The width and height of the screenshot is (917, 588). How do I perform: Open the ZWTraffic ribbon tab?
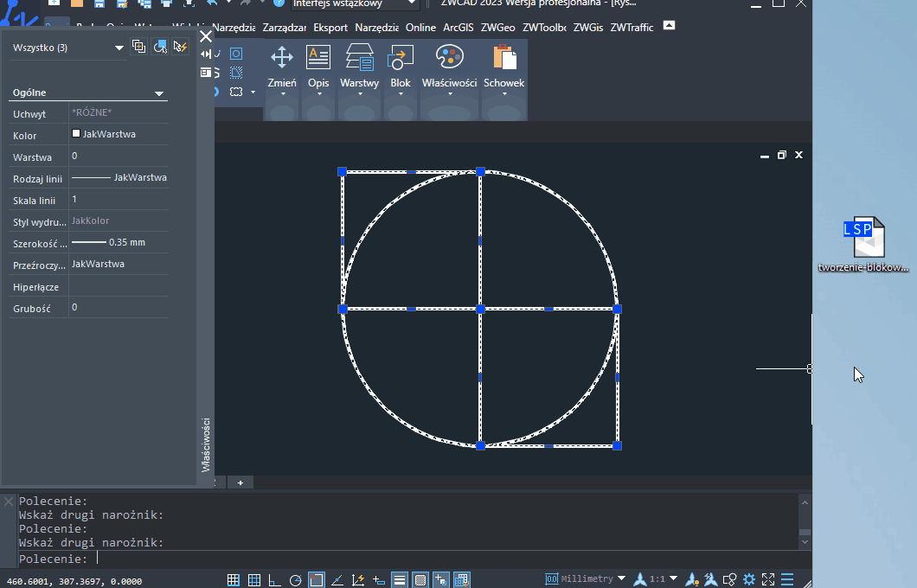tap(632, 28)
